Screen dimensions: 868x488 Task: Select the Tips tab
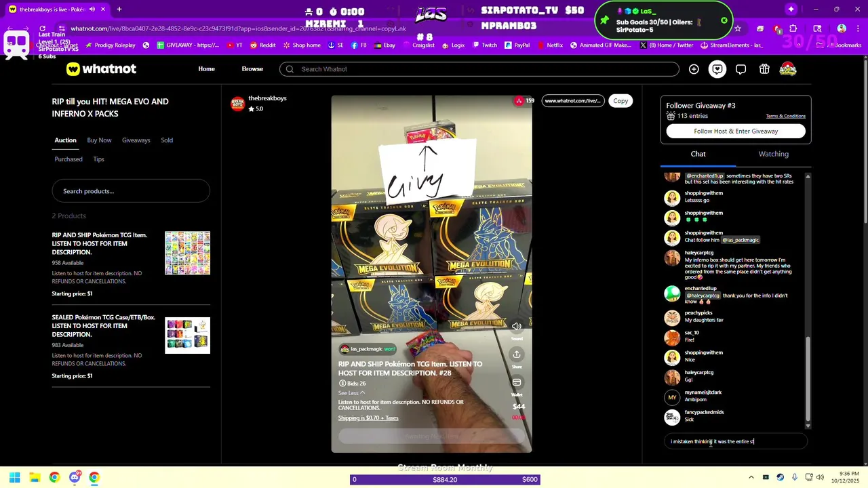(98, 159)
